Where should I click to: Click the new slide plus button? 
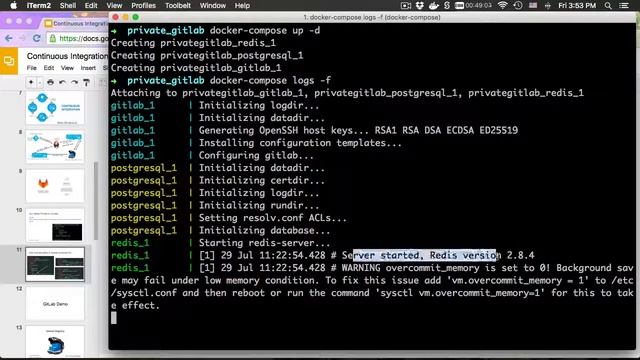pyautogui.click(x=31, y=82)
